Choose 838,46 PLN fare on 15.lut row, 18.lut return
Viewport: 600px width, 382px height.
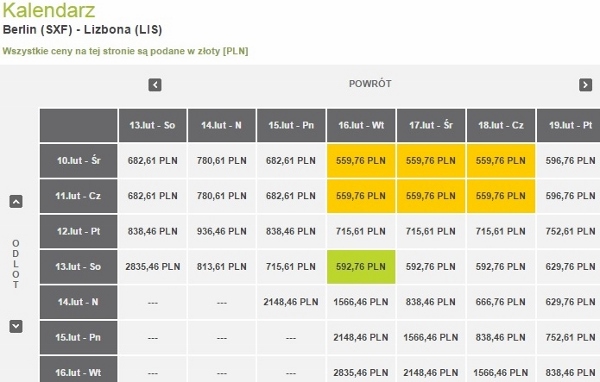(x=501, y=338)
